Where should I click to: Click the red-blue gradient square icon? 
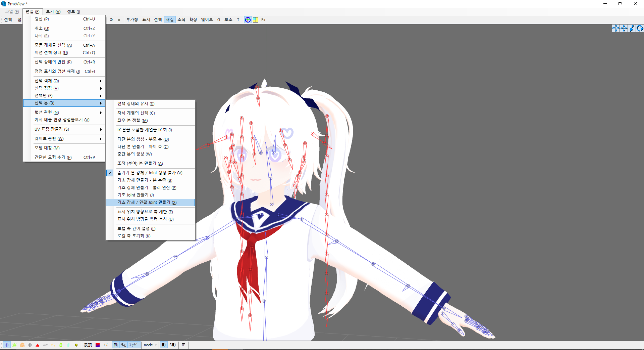click(x=98, y=345)
